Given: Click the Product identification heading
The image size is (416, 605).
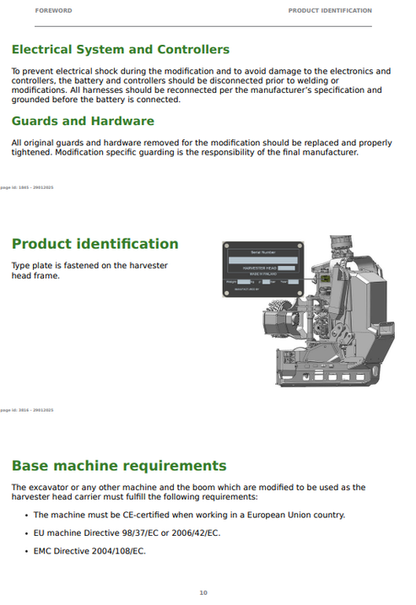Looking at the screenshot, I should pos(95,244).
